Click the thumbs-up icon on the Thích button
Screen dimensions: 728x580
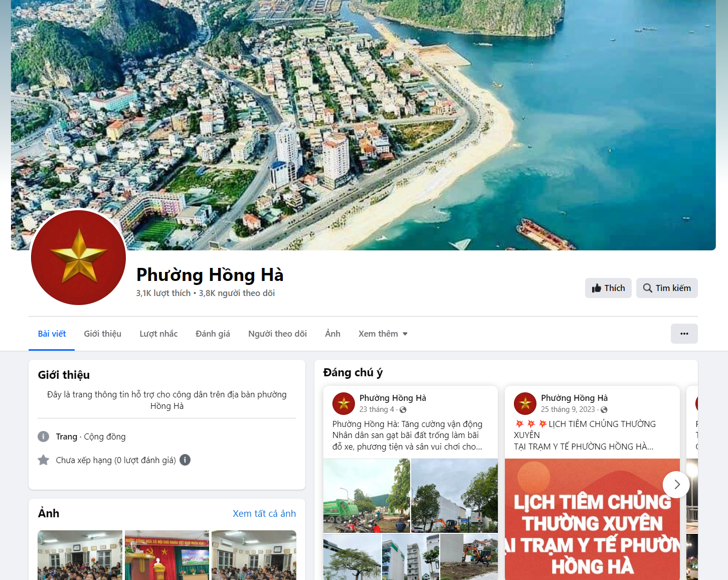(596, 288)
